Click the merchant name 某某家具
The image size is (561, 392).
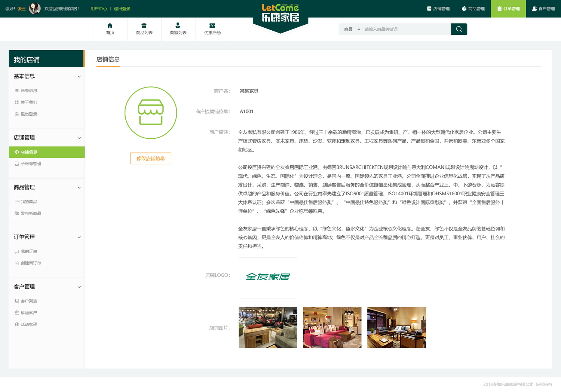click(x=249, y=91)
